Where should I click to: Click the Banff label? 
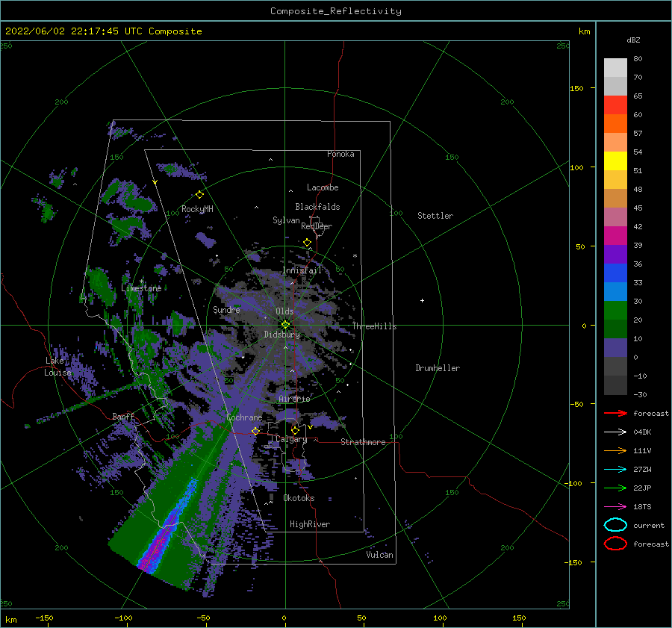point(123,416)
